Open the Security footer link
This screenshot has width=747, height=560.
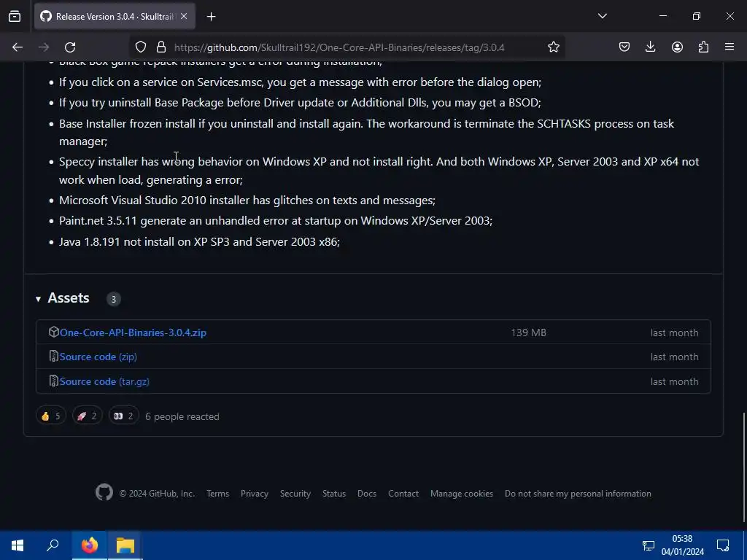295,494
